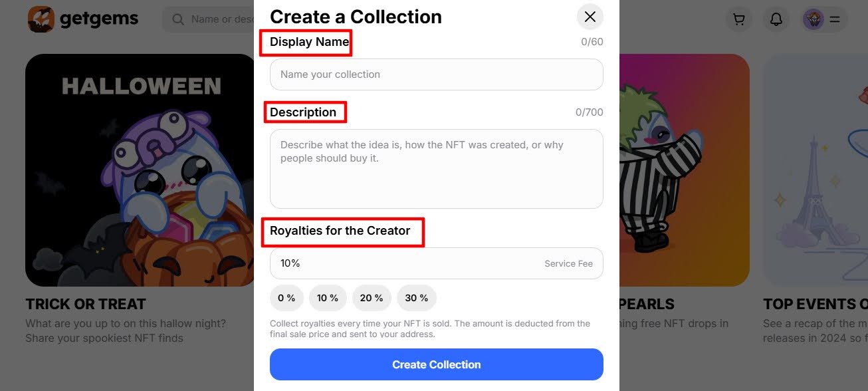This screenshot has width=868, height=391.
Task: Open notifications bell
Action: tap(776, 19)
